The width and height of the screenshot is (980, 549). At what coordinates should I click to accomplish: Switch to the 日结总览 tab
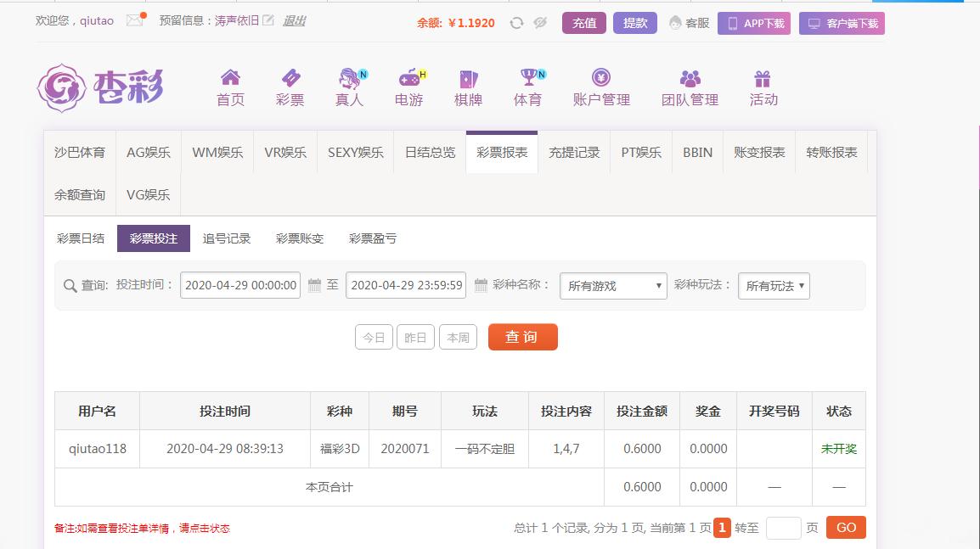pos(430,153)
